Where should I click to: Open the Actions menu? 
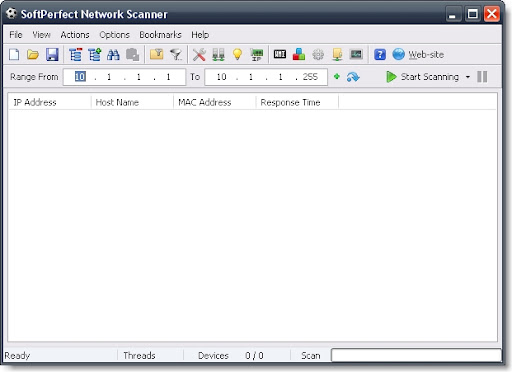pyautogui.click(x=75, y=35)
